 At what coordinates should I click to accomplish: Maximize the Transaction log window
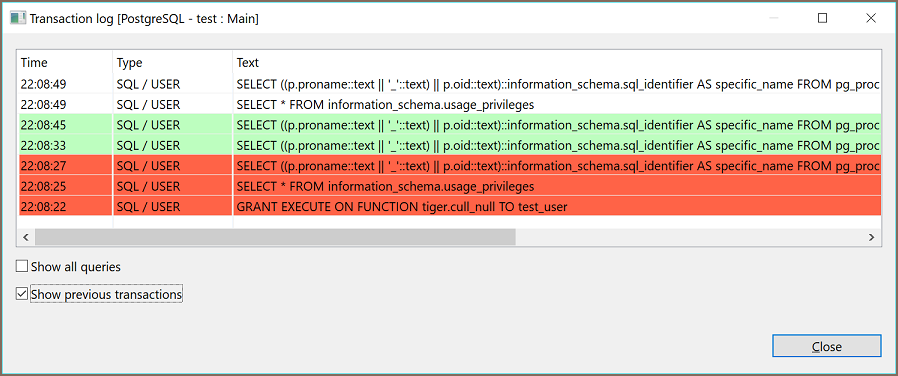coord(822,18)
